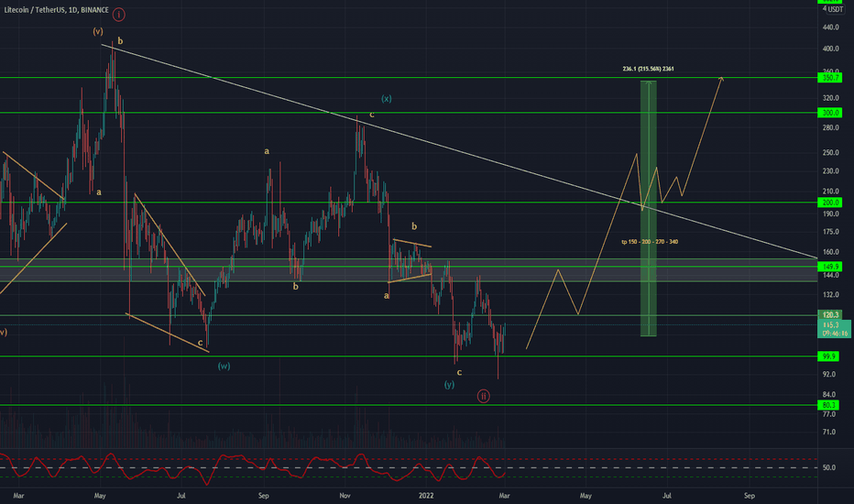Viewport: 854px width, 504px height.
Task: Click the 280.0 price axis value
Action: tap(830, 128)
